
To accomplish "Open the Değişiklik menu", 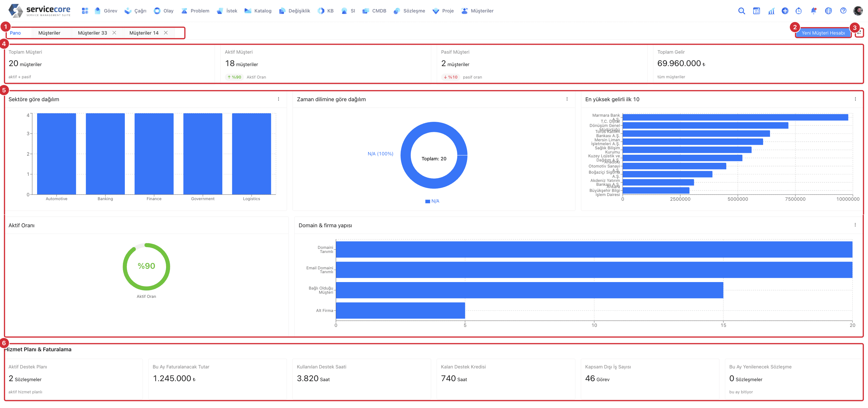I will (x=294, y=11).
